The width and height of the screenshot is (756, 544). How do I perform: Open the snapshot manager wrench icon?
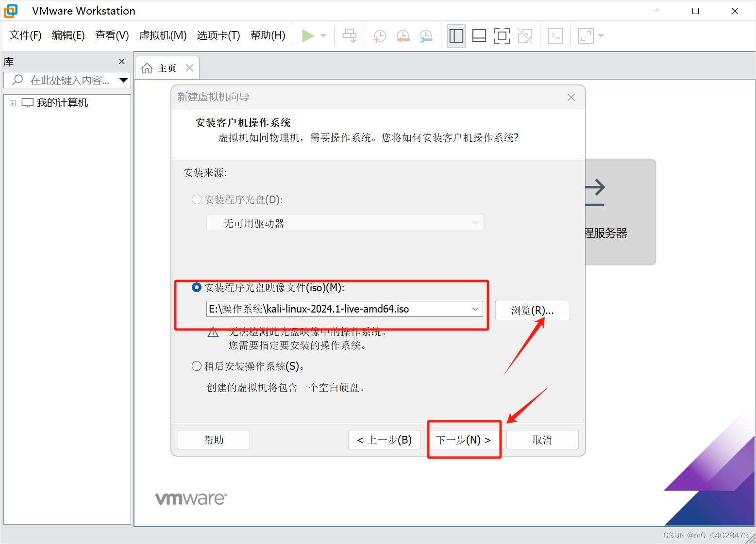[x=426, y=36]
